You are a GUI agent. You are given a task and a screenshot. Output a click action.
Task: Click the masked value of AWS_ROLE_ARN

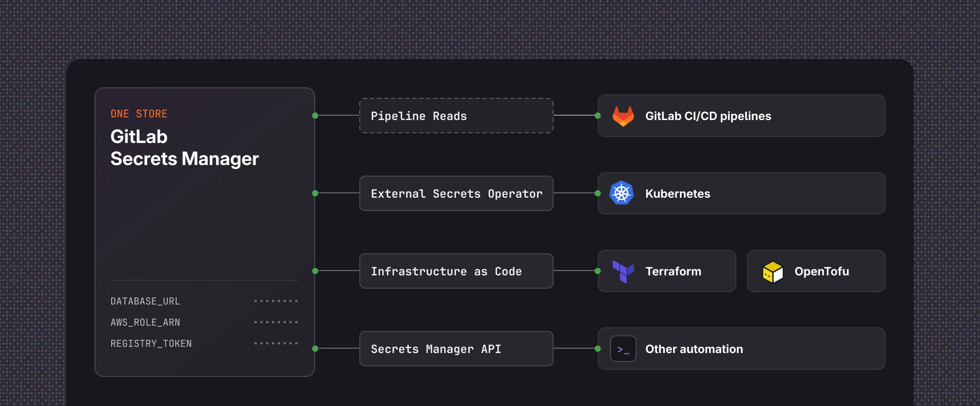tap(276, 322)
